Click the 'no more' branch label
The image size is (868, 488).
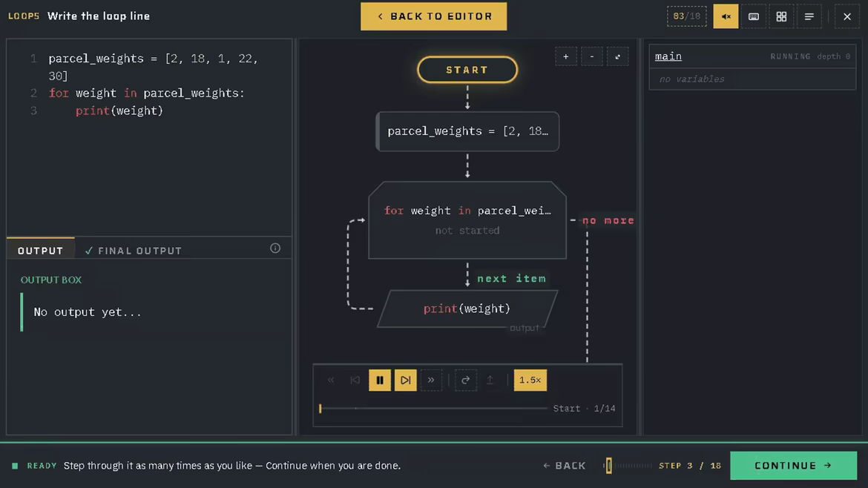pyautogui.click(x=608, y=220)
